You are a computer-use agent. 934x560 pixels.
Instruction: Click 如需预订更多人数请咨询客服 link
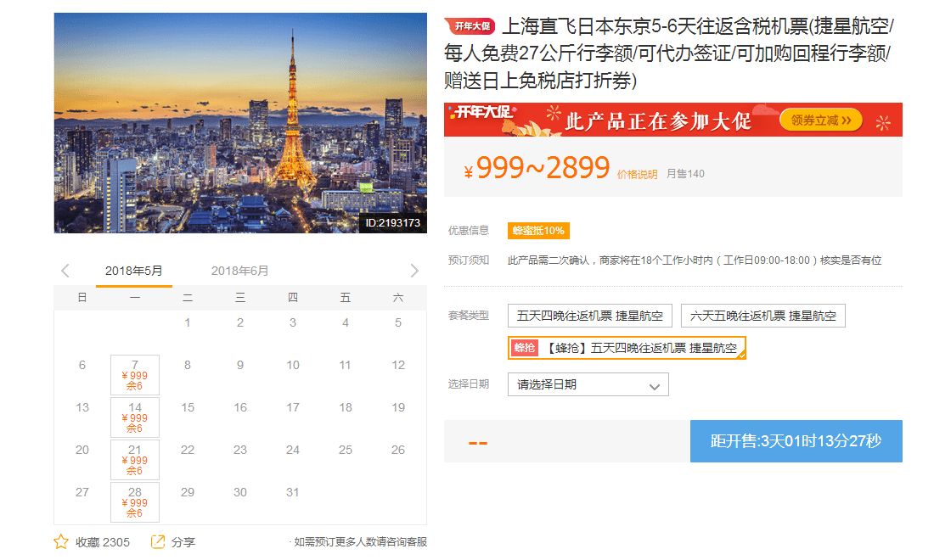[x=360, y=541]
